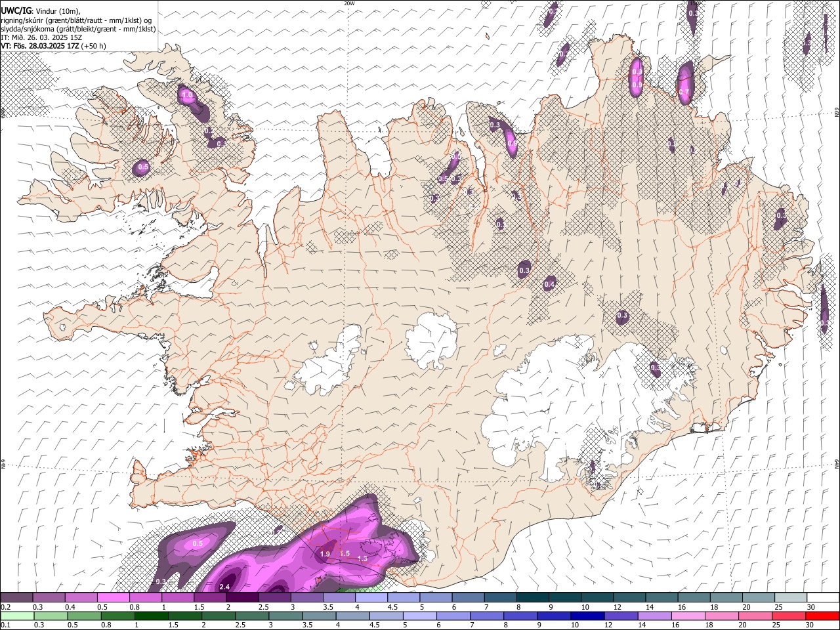Click the 'UWC/IG' title text
840x630 pixels.
15,10
